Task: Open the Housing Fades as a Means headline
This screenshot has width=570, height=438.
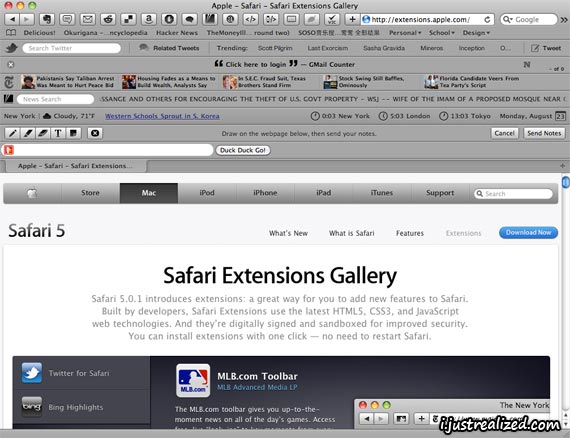Action: click(x=169, y=82)
